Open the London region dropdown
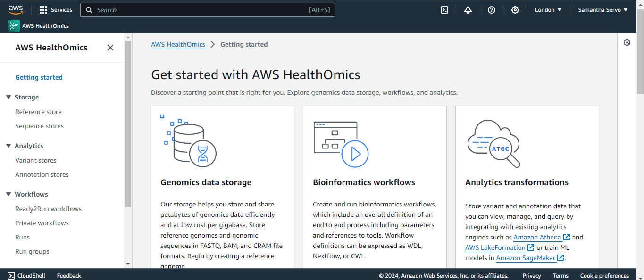The width and height of the screenshot is (644, 280). pos(548,10)
